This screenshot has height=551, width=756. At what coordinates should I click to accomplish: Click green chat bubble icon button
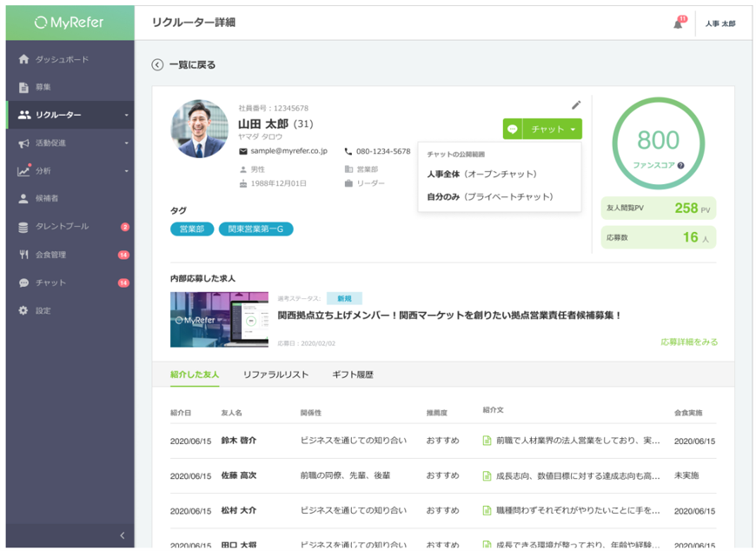pyautogui.click(x=513, y=129)
